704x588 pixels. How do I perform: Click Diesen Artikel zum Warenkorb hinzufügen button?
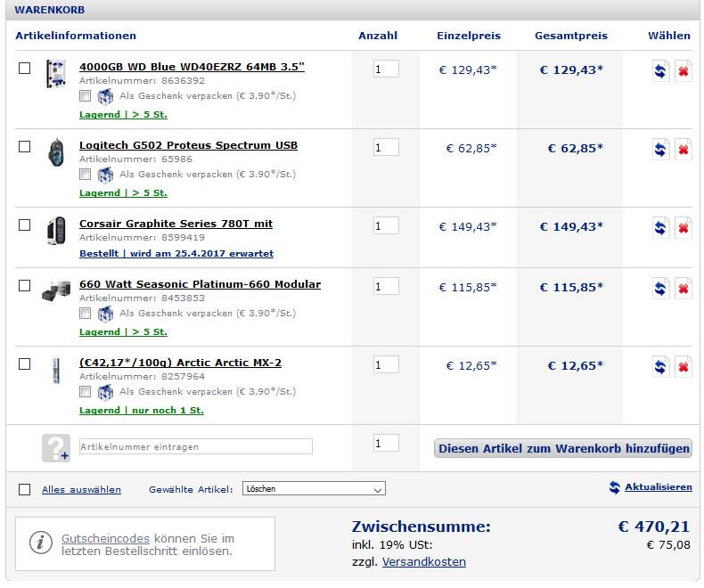coord(563,448)
